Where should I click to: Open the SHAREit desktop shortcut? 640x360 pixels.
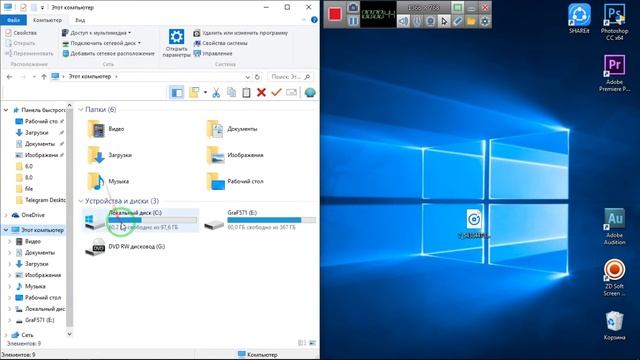(x=579, y=18)
